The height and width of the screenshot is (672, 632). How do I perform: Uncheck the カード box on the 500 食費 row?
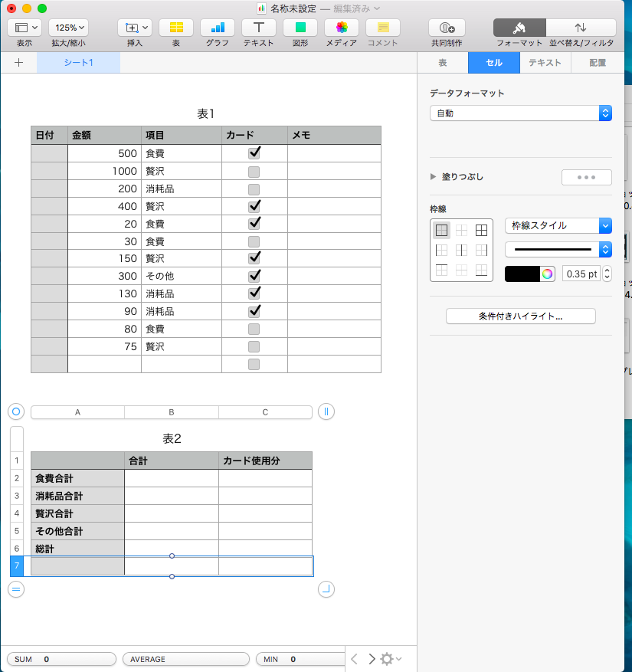click(x=254, y=153)
